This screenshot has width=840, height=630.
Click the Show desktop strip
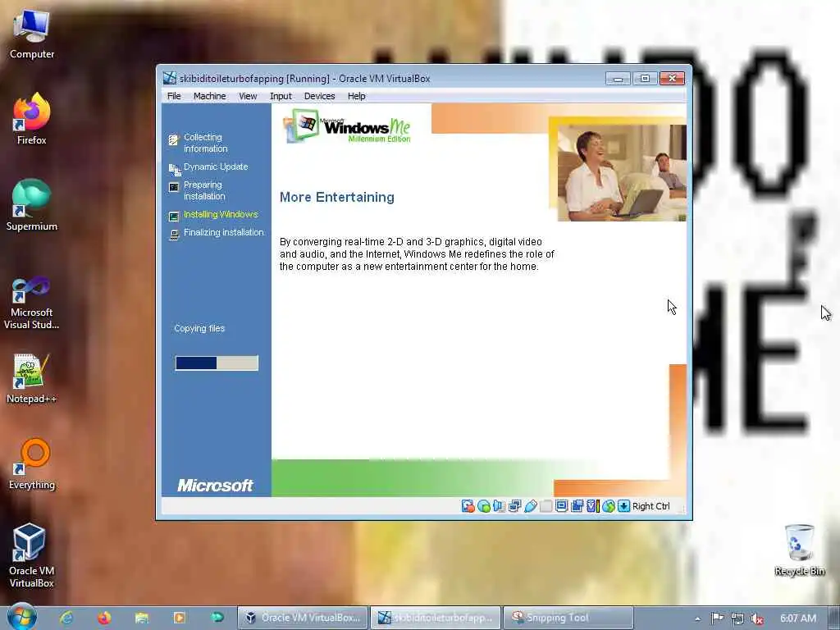pos(834,619)
